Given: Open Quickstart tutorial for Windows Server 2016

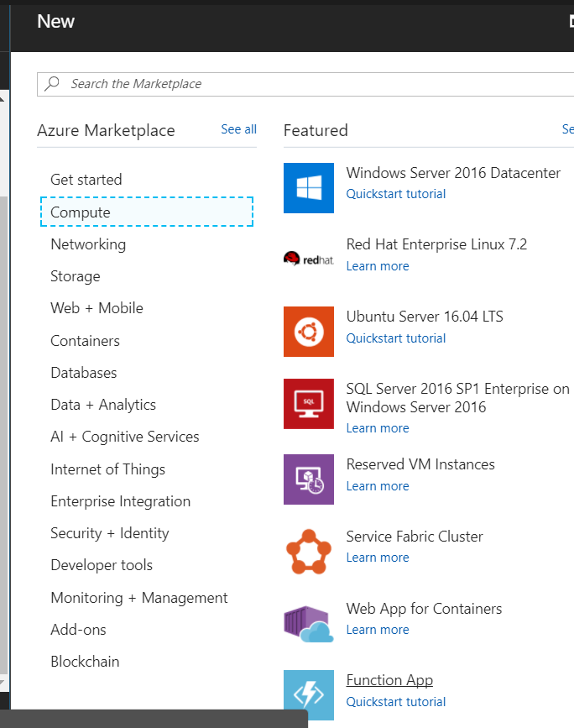Looking at the screenshot, I should (396, 194).
